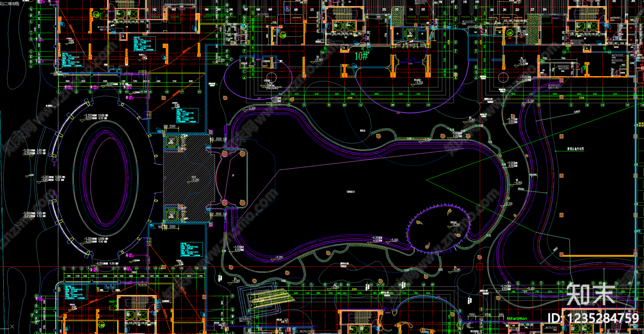Open the 二维线框 visual style viewport control
The height and width of the screenshot is (334, 644).
(12, 3)
